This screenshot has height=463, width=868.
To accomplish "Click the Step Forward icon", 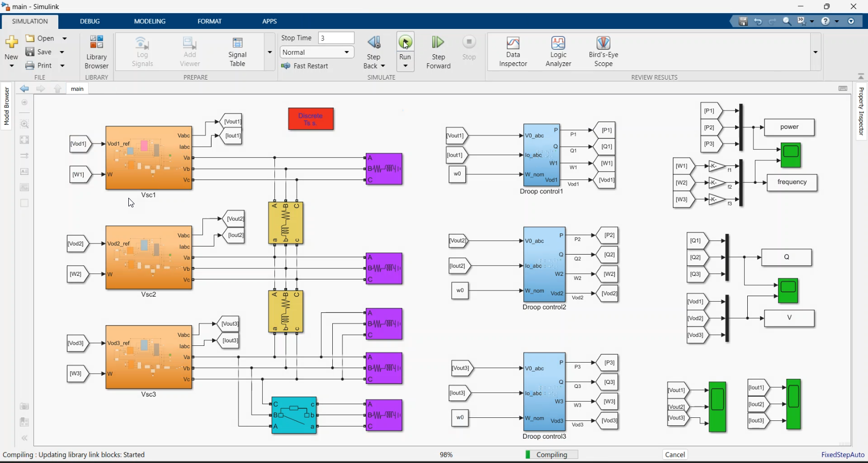I will (438, 42).
